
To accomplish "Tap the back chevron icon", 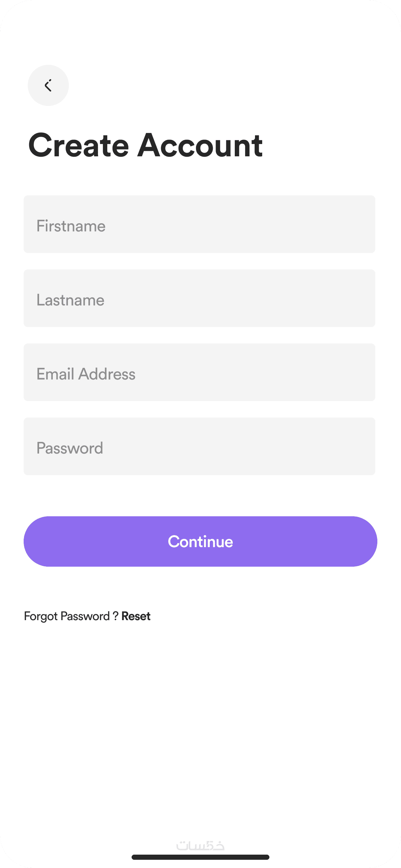I will point(48,85).
